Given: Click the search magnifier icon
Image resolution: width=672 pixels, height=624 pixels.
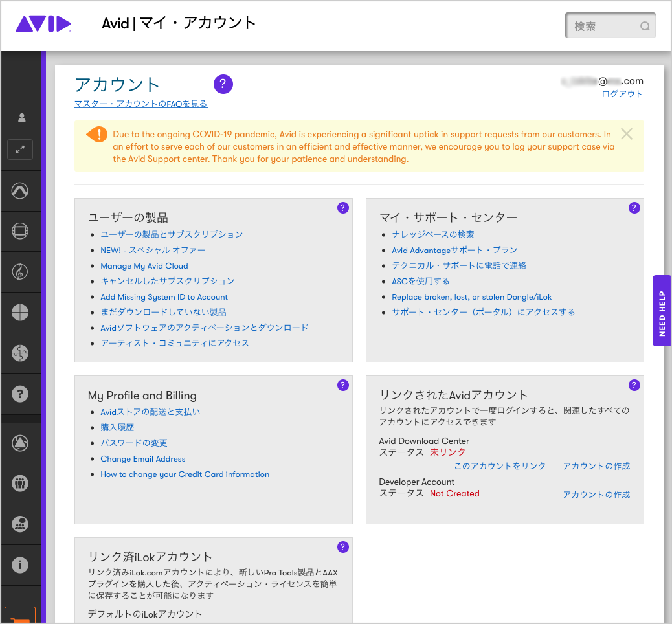Looking at the screenshot, I should (x=645, y=26).
